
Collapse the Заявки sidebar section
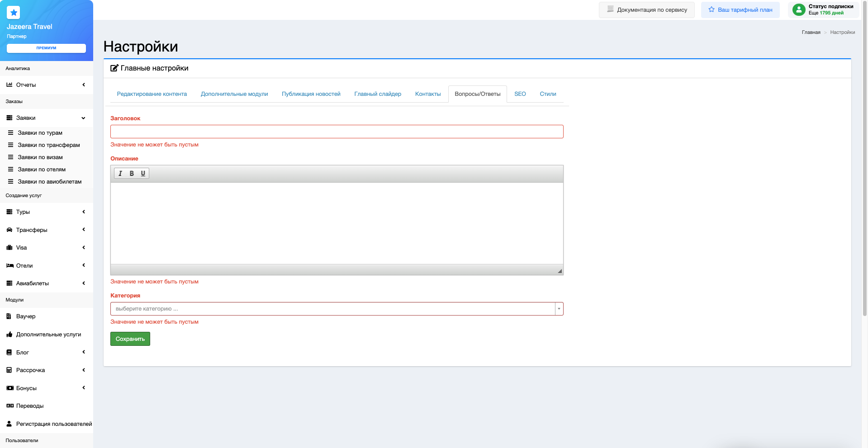[46, 118]
